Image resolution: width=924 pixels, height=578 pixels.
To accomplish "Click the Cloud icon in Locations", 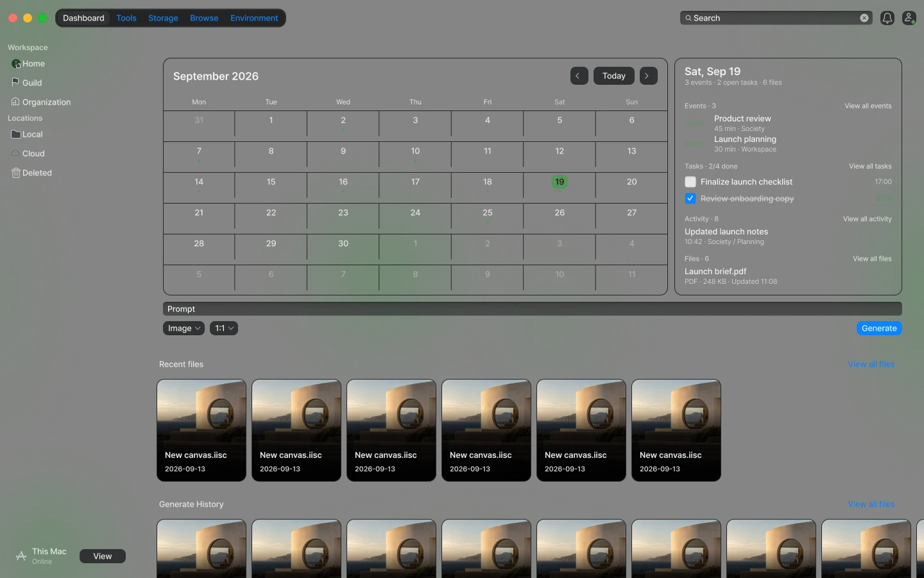I will 16,153.
